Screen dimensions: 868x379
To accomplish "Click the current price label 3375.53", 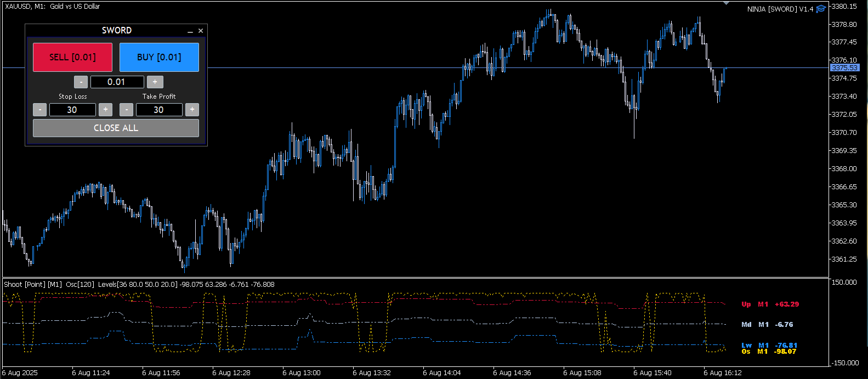I will pos(844,68).
